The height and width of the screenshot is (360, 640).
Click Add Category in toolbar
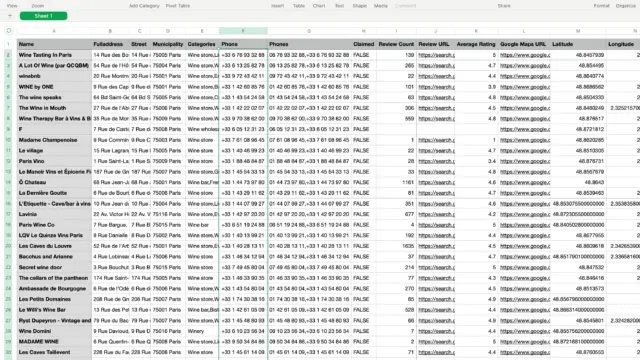click(144, 6)
